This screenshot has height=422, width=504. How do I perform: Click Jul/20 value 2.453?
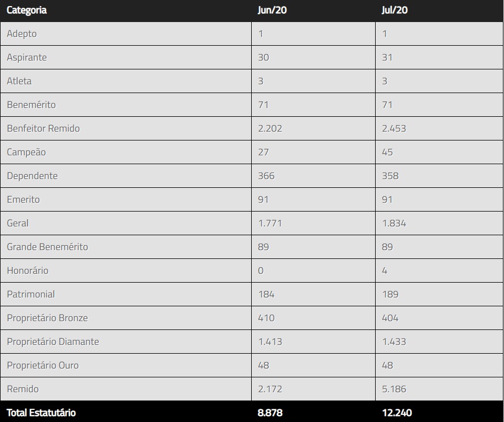pos(394,128)
